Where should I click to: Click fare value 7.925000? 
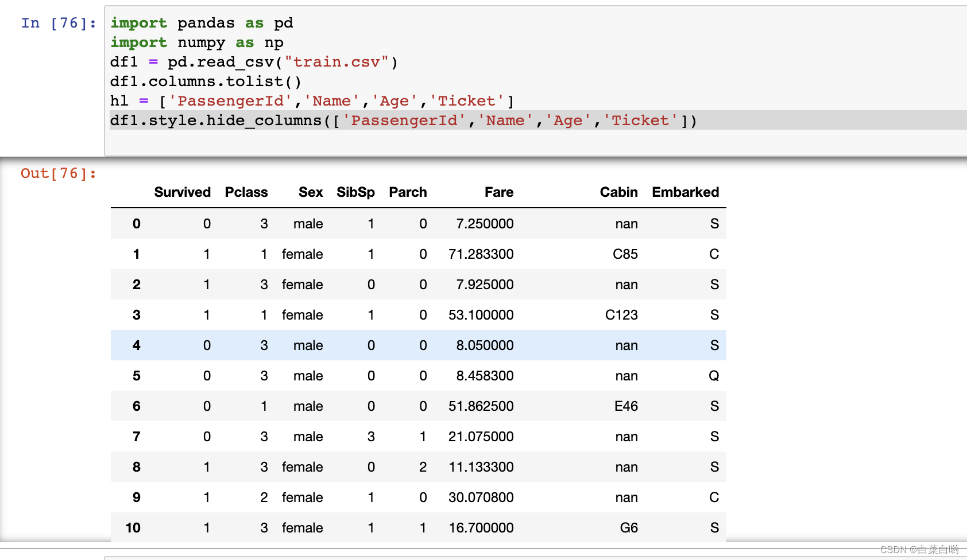pos(485,285)
